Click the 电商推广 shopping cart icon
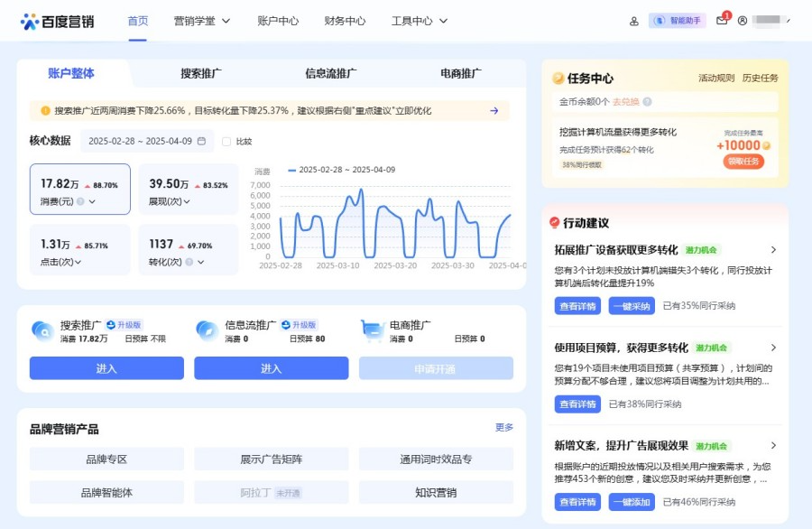Viewport: 812px width, 529px height. [x=373, y=330]
